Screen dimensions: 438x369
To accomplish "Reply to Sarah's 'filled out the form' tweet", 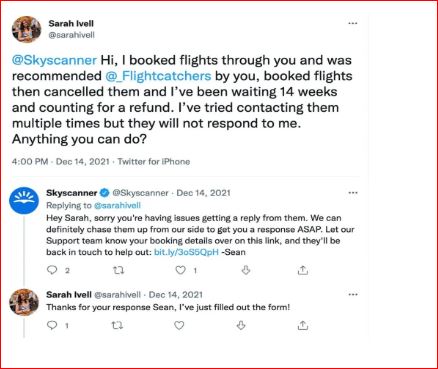I will pyautogui.click(x=52, y=325).
